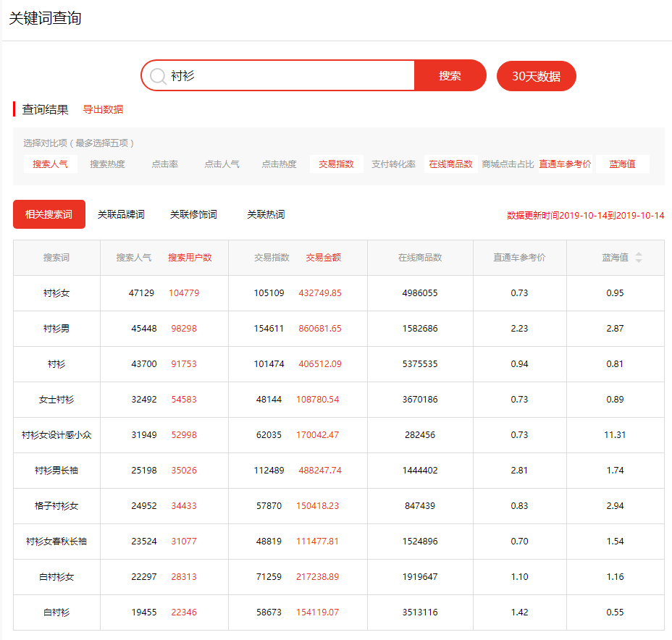Viewport: 672px width, 640px height.
Task: Click the 搜索用户数 value 104779
Action: (x=184, y=293)
